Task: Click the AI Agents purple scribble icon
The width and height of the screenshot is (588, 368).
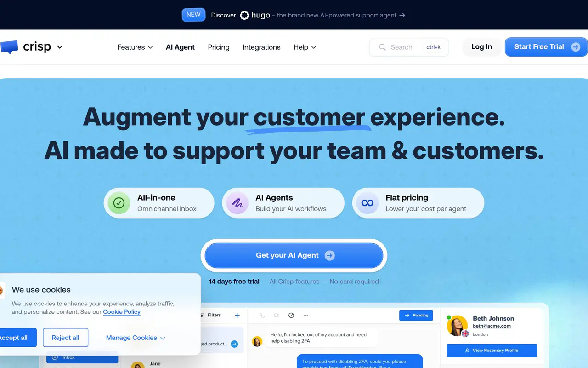Action: (237, 203)
